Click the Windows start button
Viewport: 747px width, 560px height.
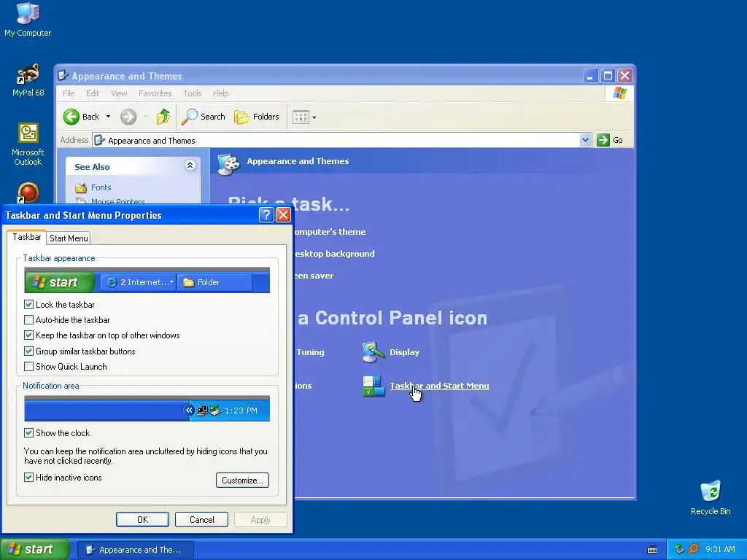[35, 550]
